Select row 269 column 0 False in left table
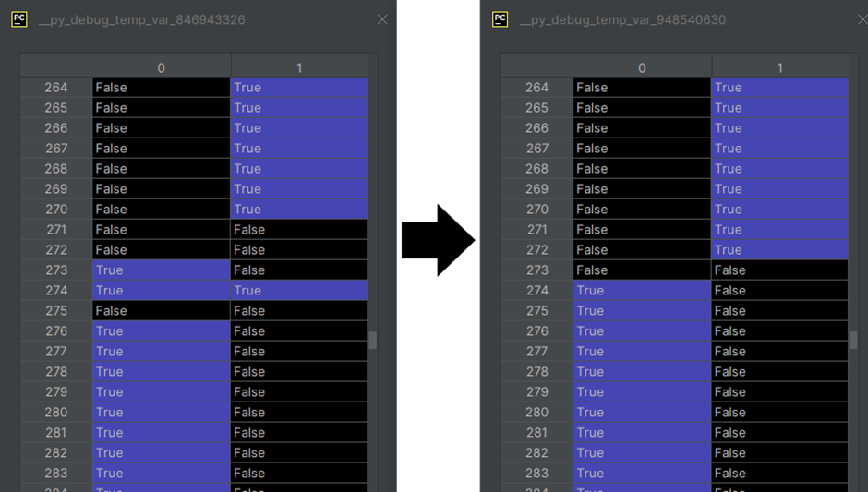 [161, 189]
